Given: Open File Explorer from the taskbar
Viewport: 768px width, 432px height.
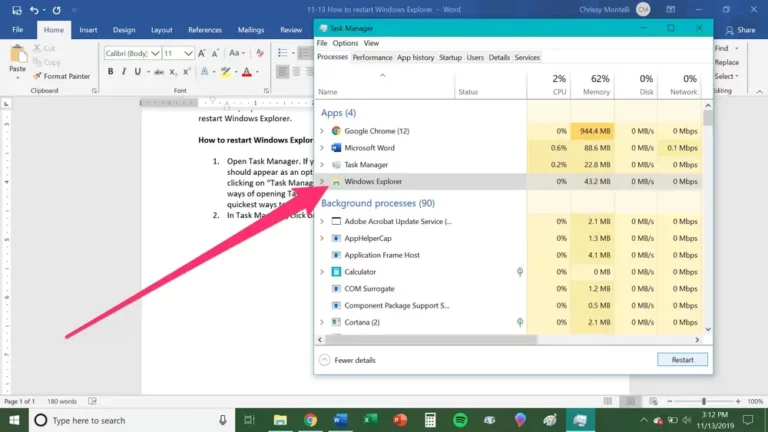Looking at the screenshot, I should 280,420.
